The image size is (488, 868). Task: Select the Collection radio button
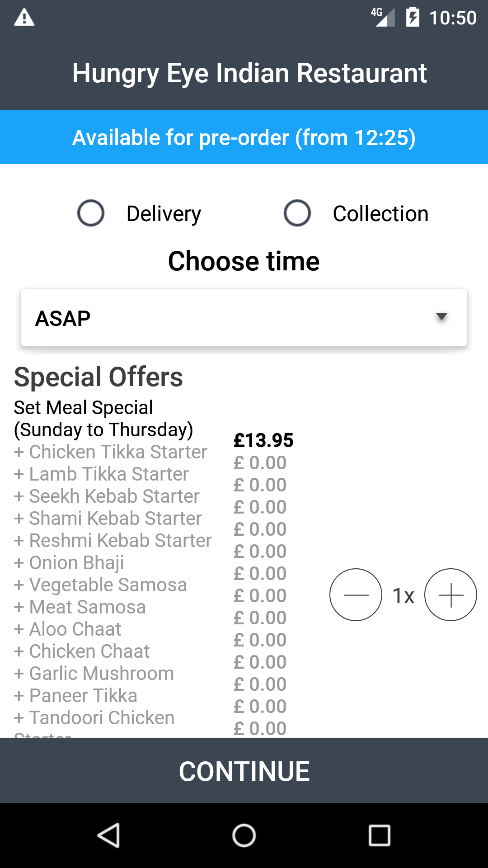click(x=297, y=213)
